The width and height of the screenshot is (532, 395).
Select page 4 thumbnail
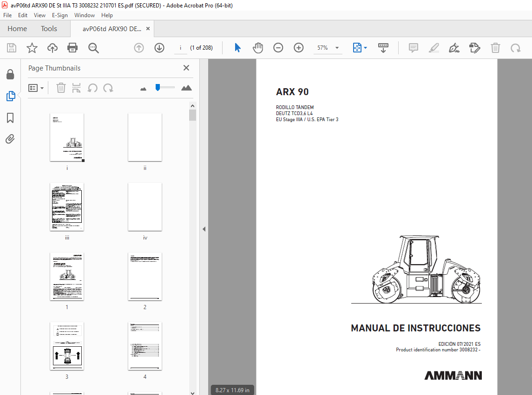(x=145, y=346)
